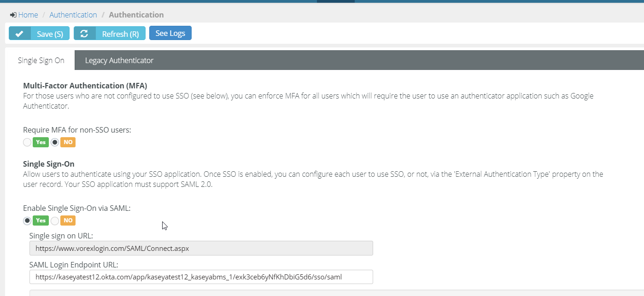Switch to the Single Sign On tab
644x296 pixels.
pyautogui.click(x=41, y=60)
